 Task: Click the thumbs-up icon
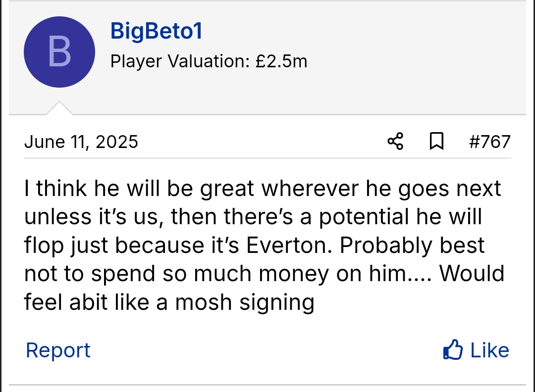tap(453, 350)
